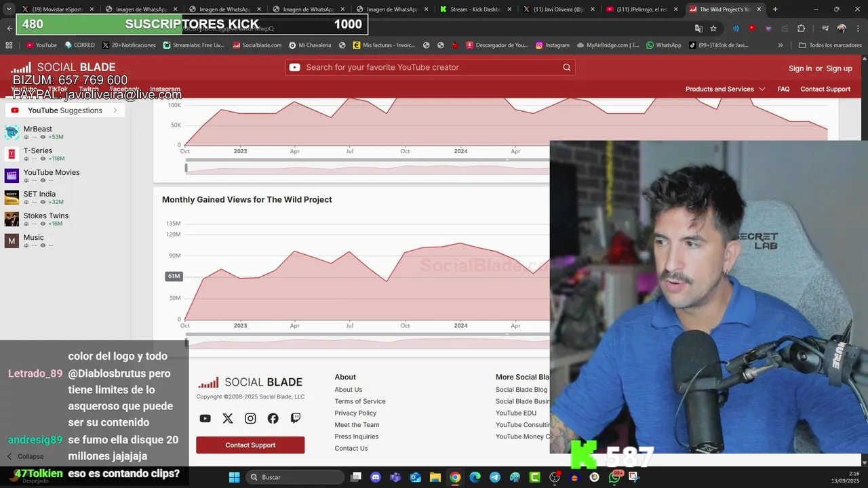Open Camtasia green icon on taskbar

[x=534, y=477]
